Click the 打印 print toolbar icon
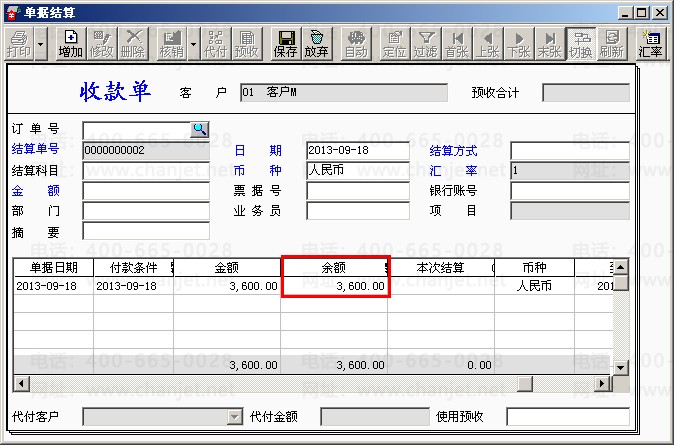Screen dimensions: 674x445 pos(19,44)
